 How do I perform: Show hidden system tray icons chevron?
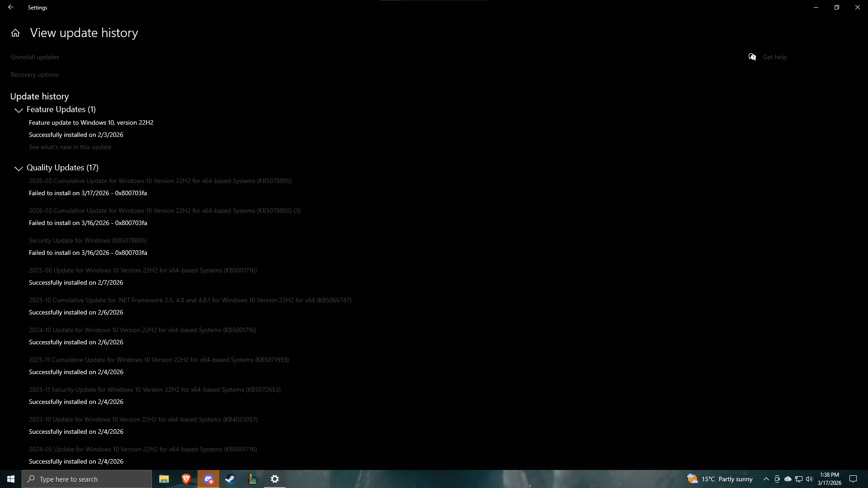(x=766, y=479)
